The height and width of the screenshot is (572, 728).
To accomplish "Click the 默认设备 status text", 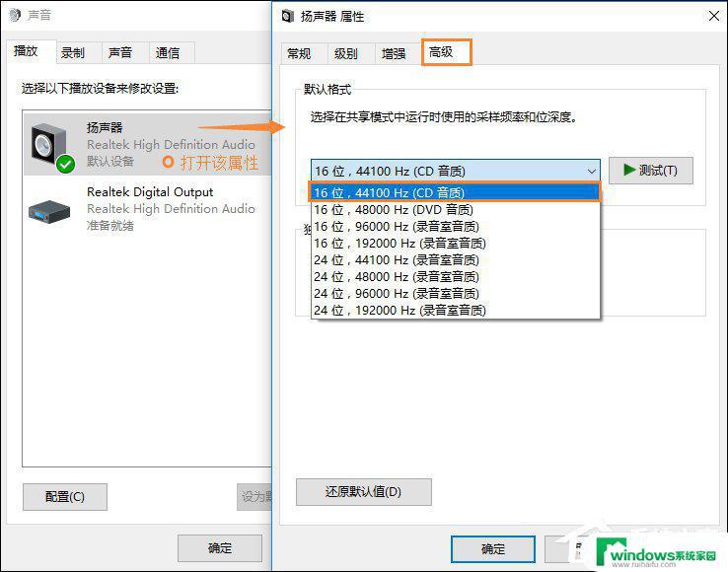I will pos(110,162).
